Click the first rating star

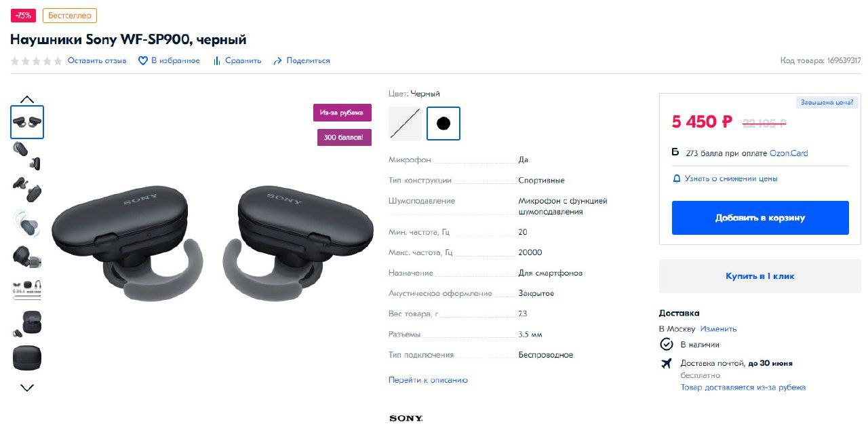pos(15,60)
